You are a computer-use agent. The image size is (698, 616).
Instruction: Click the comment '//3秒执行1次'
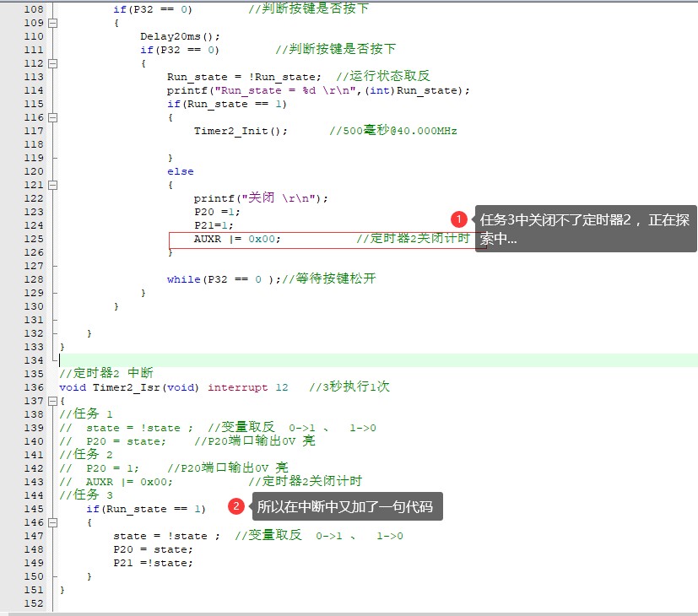[x=349, y=386]
